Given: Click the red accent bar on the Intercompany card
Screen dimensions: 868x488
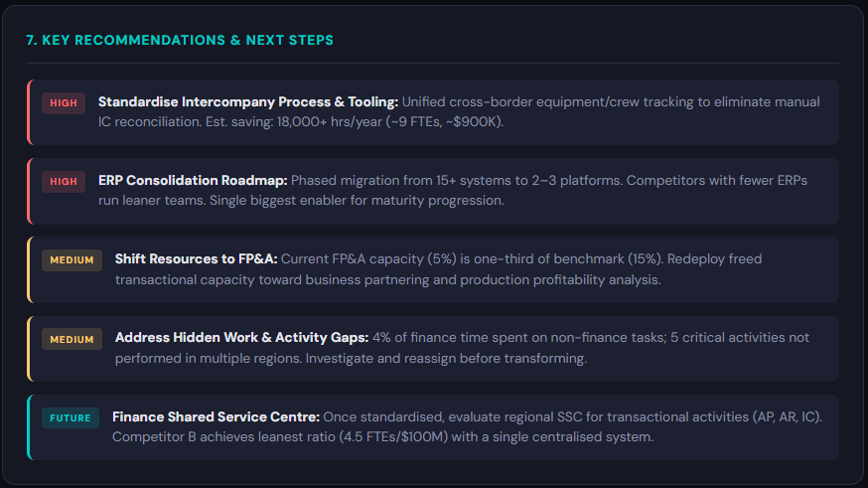Looking at the screenshot, I should click(x=28, y=112).
